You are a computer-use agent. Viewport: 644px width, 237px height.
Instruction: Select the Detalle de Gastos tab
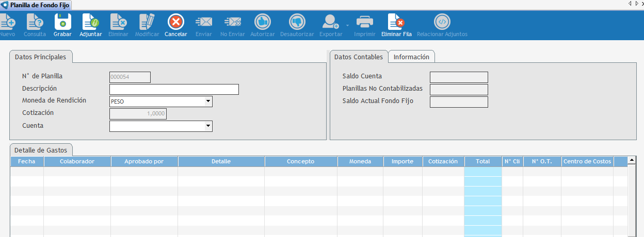(41, 150)
